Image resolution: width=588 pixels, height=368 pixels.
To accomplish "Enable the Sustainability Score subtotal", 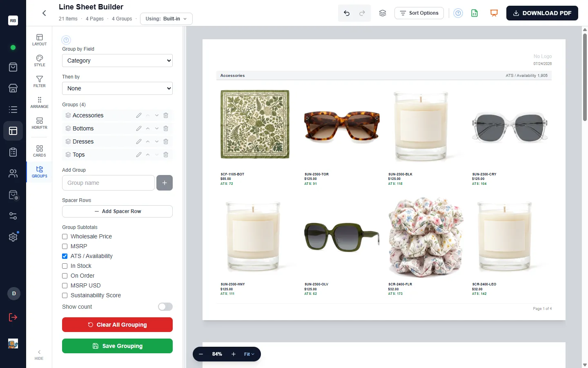I will click(x=65, y=295).
